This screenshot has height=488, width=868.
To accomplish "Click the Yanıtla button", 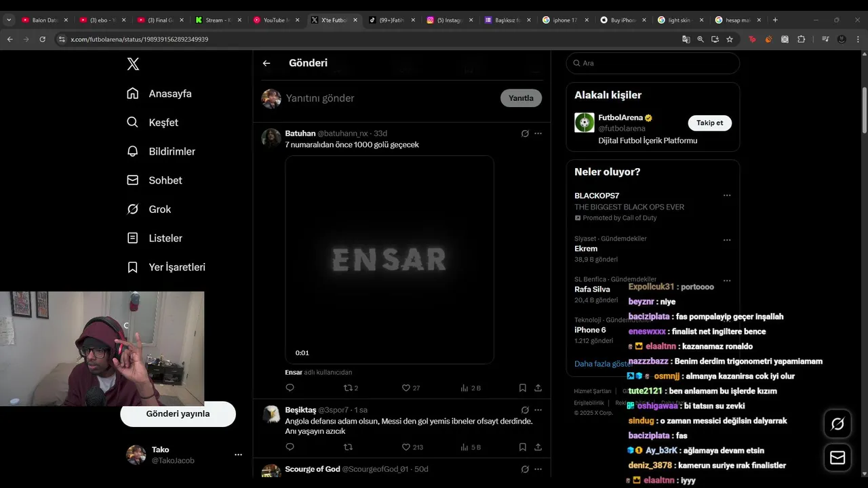I will [x=521, y=98].
